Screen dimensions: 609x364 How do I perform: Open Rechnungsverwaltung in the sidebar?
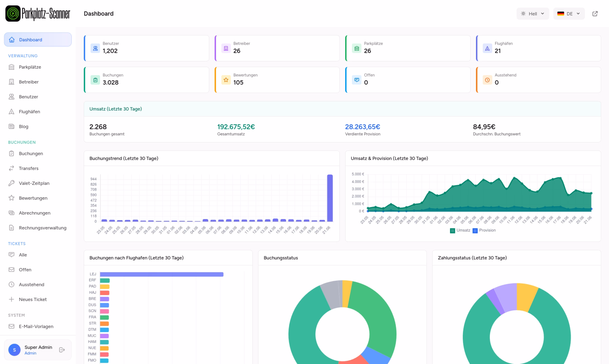[38, 228]
